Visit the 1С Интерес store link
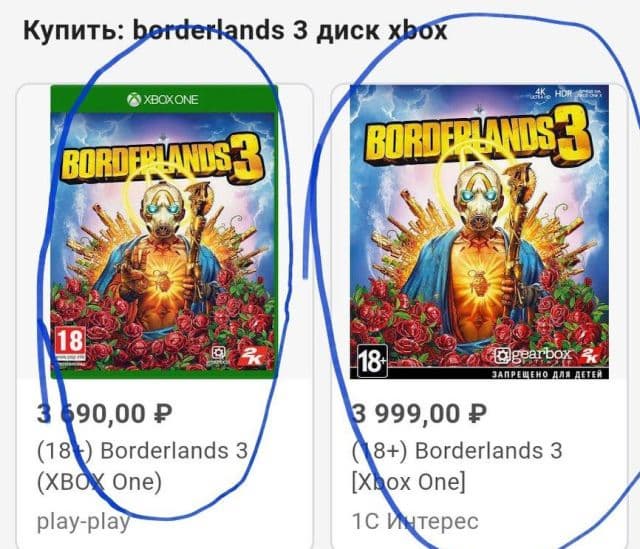 tap(415, 521)
